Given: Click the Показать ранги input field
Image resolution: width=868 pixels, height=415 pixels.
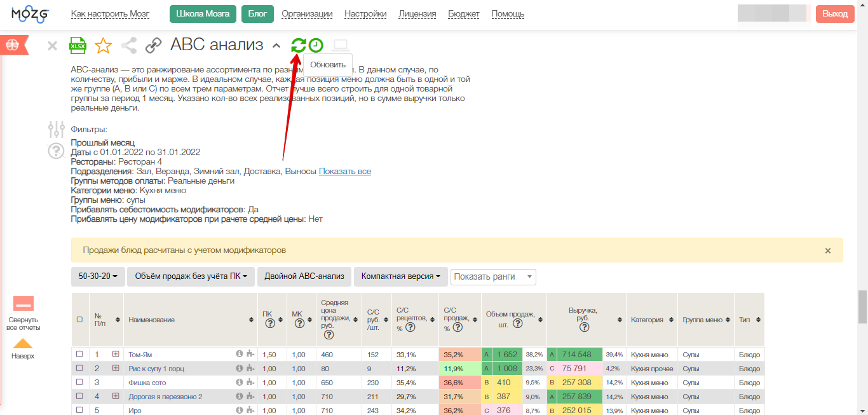Looking at the screenshot, I should pyautogui.click(x=493, y=276).
